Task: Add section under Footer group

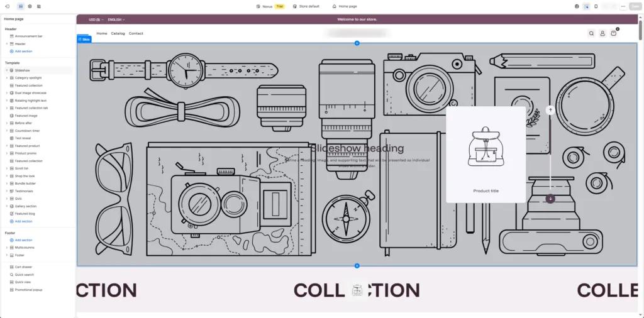Action: click(21, 240)
